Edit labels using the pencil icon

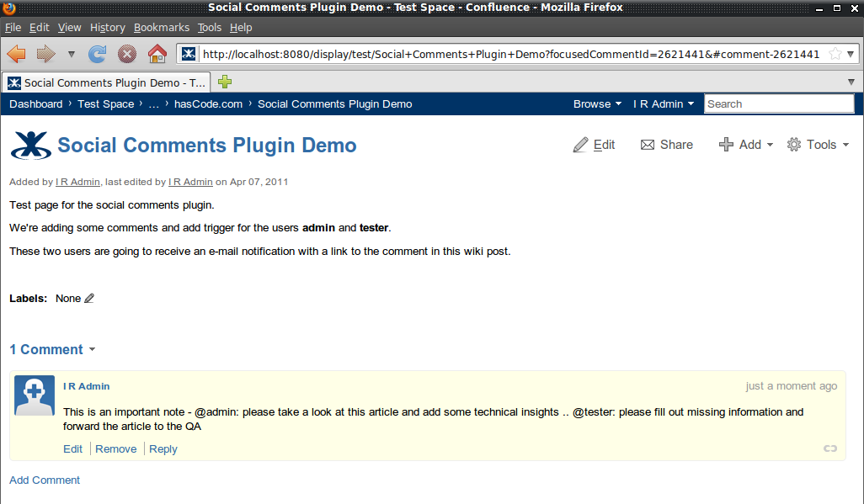click(x=90, y=298)
